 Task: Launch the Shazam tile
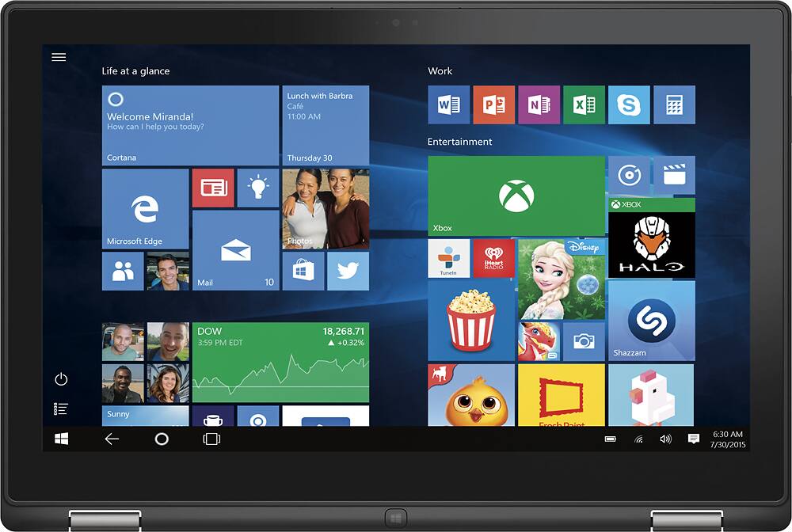651,320
